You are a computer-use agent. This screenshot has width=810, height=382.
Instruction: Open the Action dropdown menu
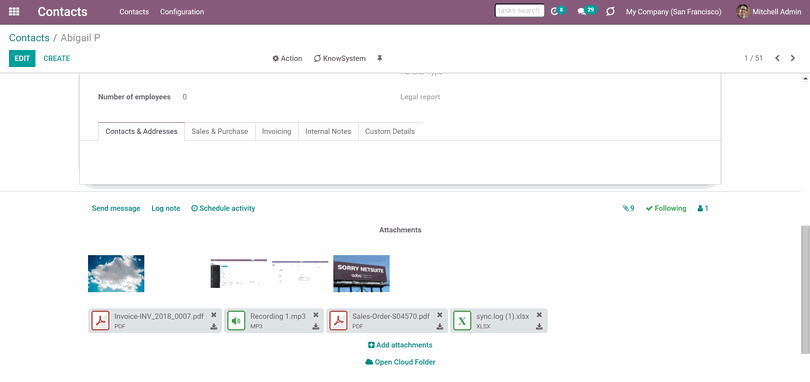point(287,58)
